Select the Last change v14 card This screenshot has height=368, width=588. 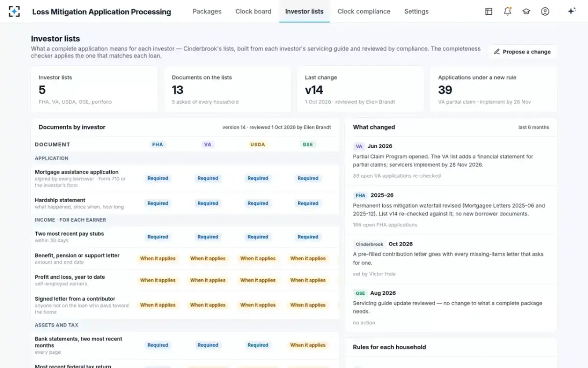(361, 89)
